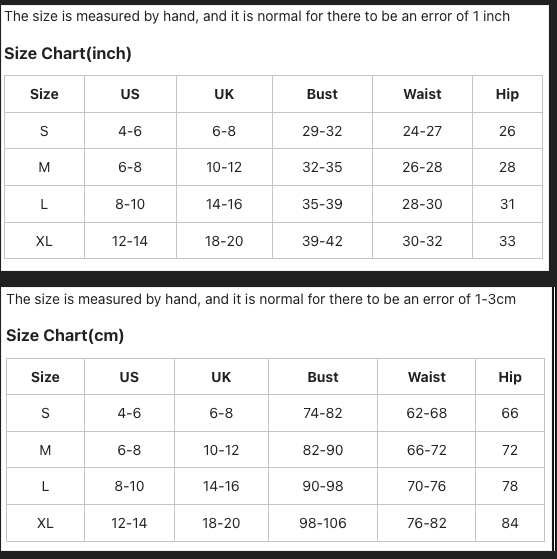
Task: Select hip value 84 in cm chart
Action: tap(510, 523)
